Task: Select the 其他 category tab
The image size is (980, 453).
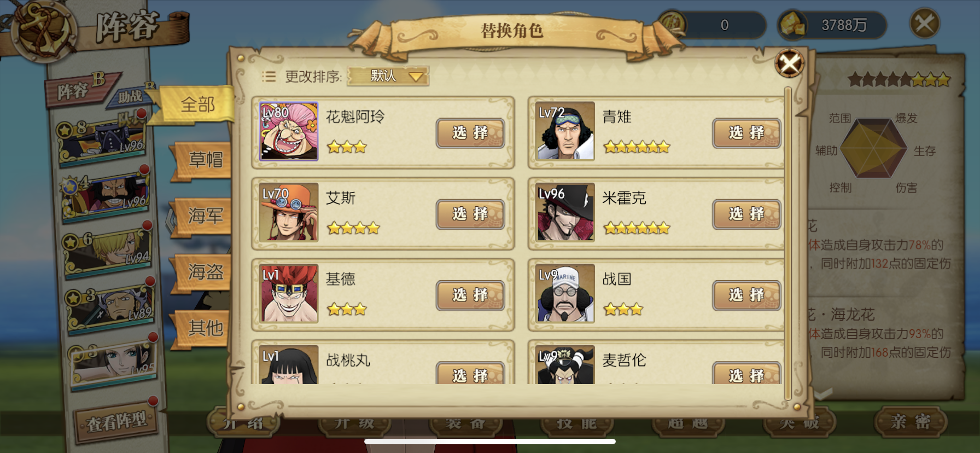Action: point(202,328)
